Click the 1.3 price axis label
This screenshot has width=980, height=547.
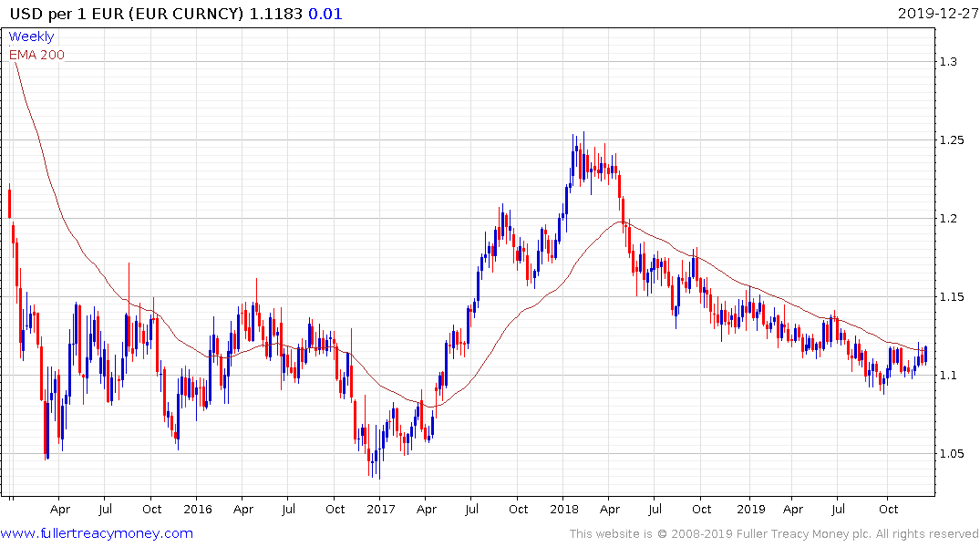pos(948,61)
